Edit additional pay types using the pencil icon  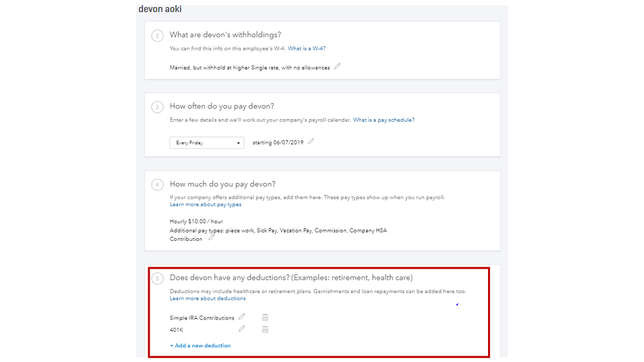coord(211,238)
